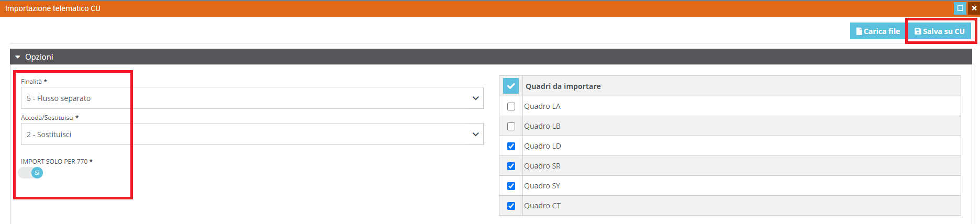
Task: Check the Quadro LB checkbox
Action: (x=511, y=127)
